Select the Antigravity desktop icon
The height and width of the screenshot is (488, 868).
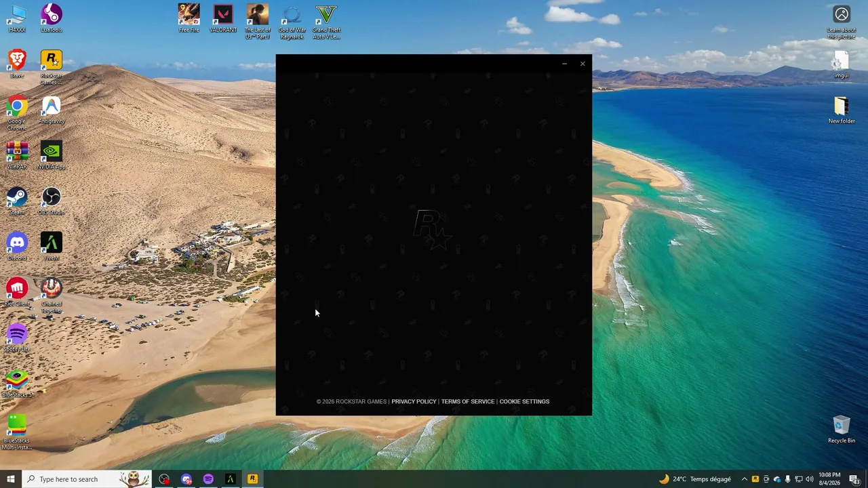pos(52,110)
